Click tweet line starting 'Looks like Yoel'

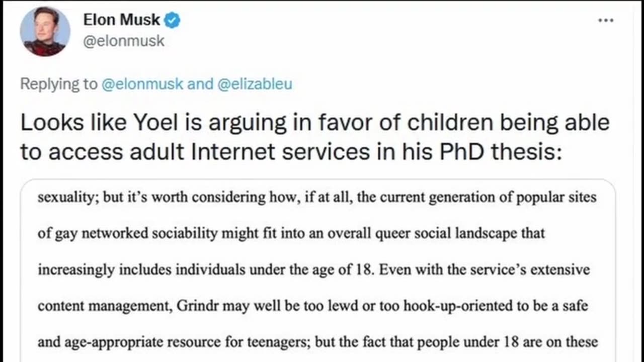click(x=314, y=123)
